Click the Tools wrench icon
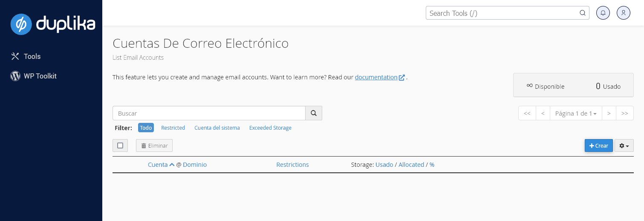 click(15, 56)
